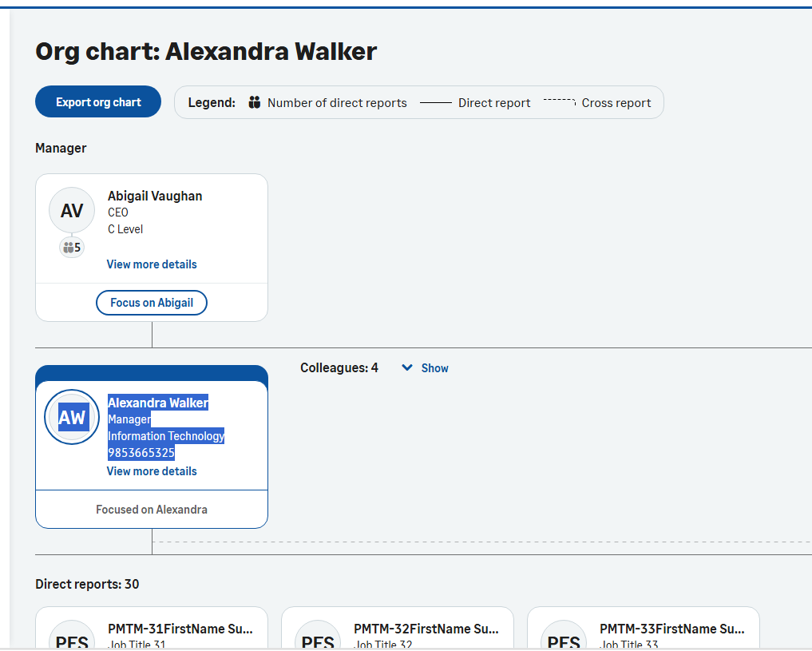Click the Cross report legend label

coord(616,103)
